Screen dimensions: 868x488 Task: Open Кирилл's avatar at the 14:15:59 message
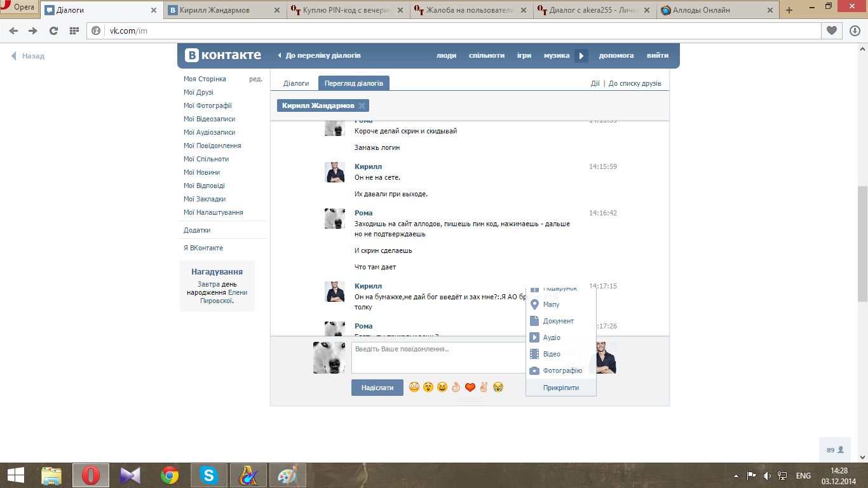pyautogui.click(x=335, y=172)
